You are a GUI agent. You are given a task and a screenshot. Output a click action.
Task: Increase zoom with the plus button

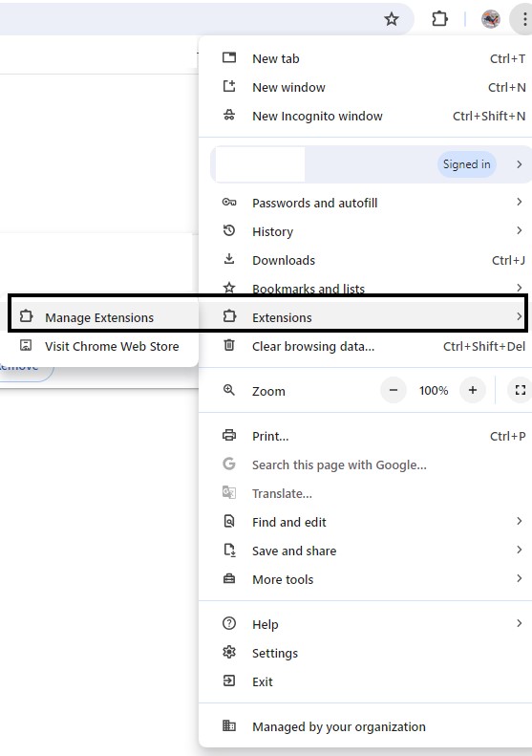coord(473,390)
